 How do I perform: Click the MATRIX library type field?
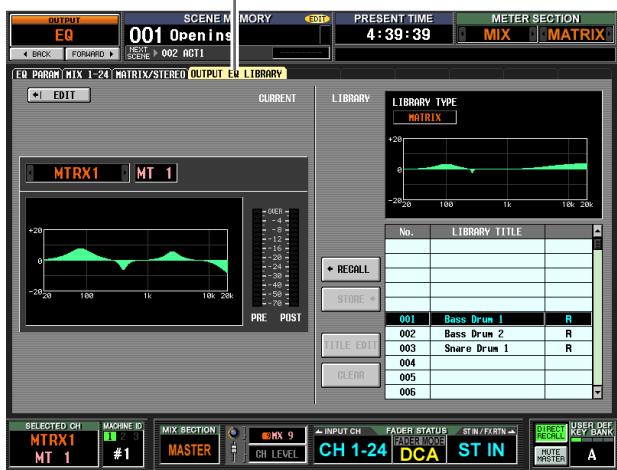click(425, 117)
